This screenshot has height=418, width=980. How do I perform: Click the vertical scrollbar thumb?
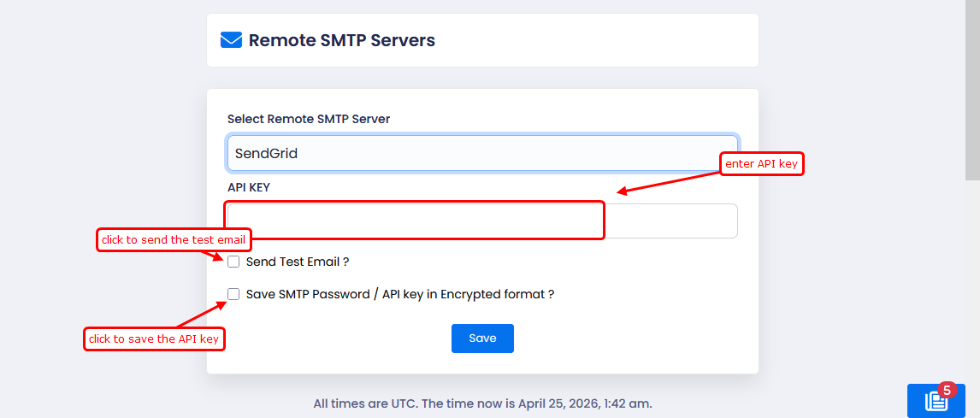(x=972, y=90)
